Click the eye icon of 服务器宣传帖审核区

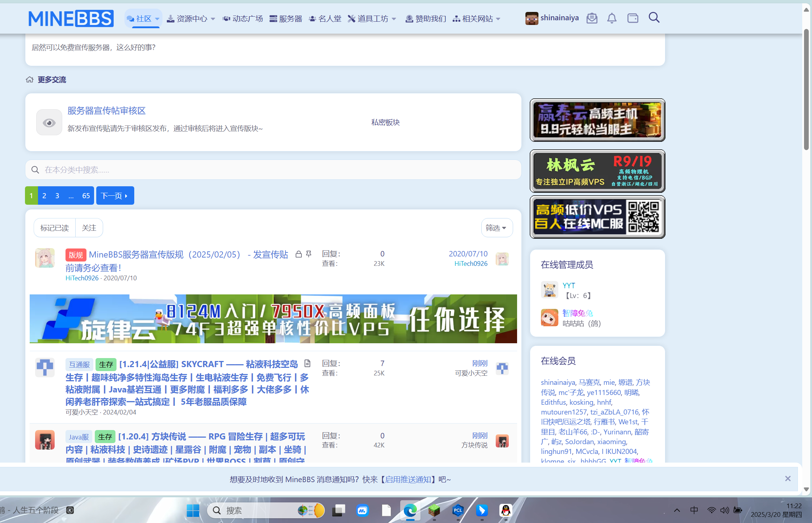49,123
